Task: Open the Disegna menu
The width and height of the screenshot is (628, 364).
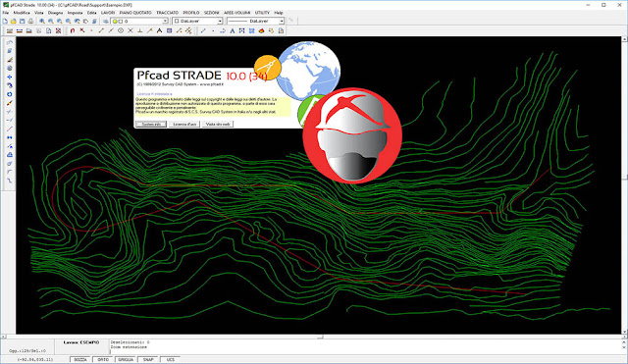Action: [x=56, y=13]
